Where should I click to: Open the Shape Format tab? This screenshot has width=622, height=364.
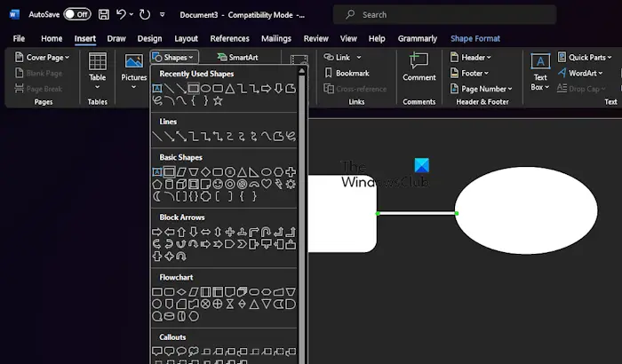(475, 38)
